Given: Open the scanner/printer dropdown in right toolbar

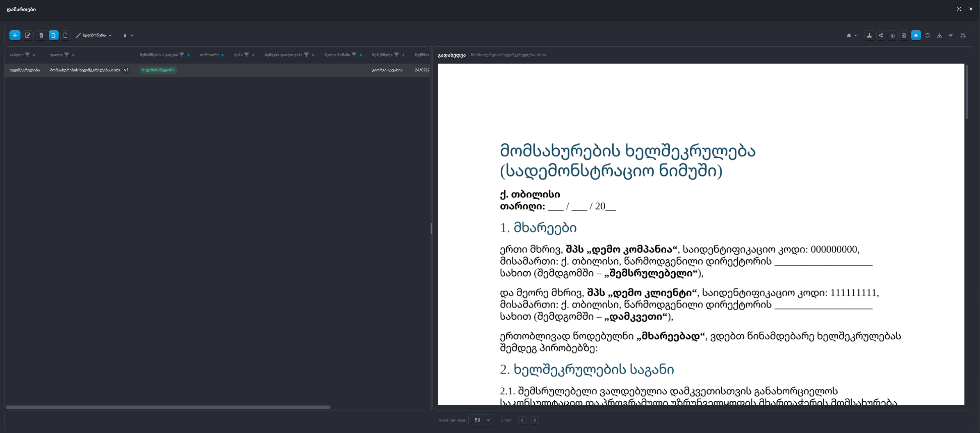Looking at the screenshot, I should click(x=852, y=35).
